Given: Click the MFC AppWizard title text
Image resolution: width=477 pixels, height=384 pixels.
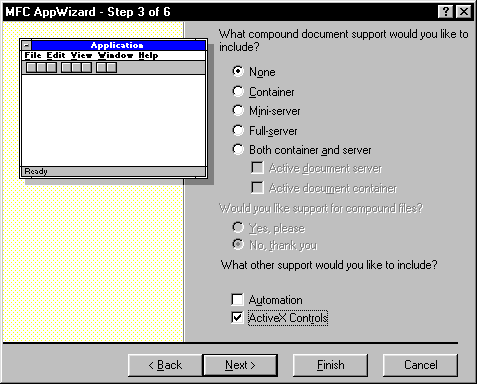Looking at the screenshot, I should (x=88, y=12).
